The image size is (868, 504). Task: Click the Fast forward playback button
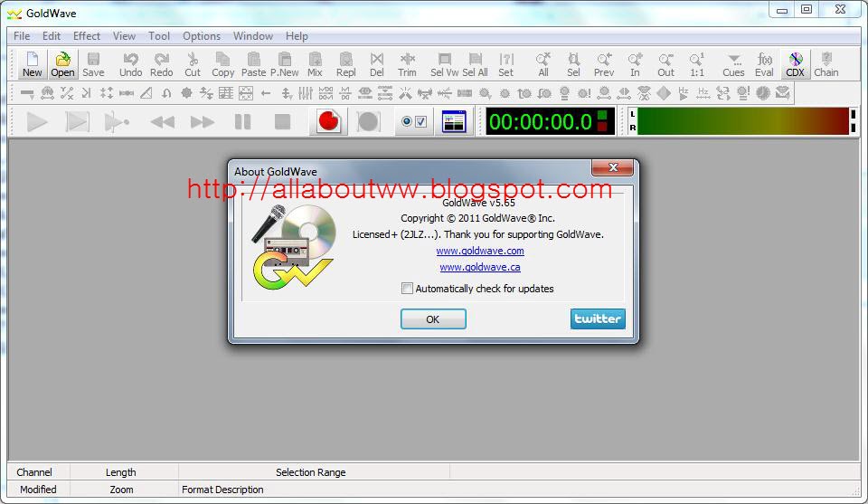tap(203, 122)
